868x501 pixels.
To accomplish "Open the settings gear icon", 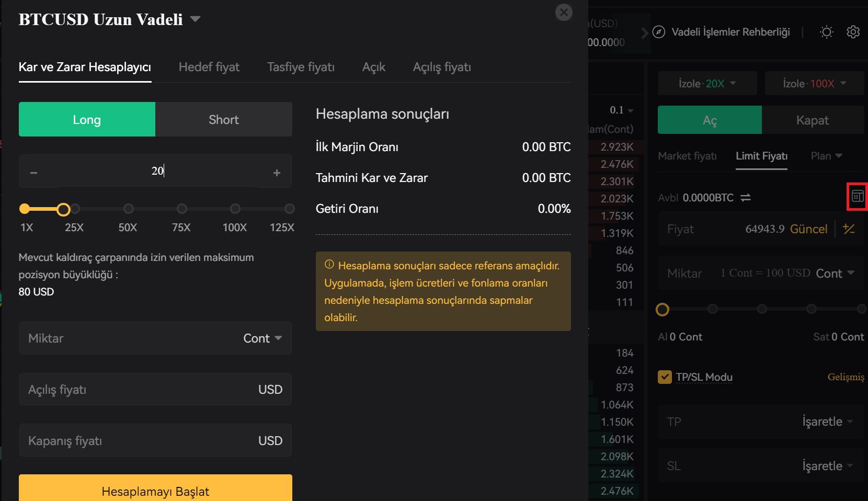I will pyautogui.click(x=853, y=32).
